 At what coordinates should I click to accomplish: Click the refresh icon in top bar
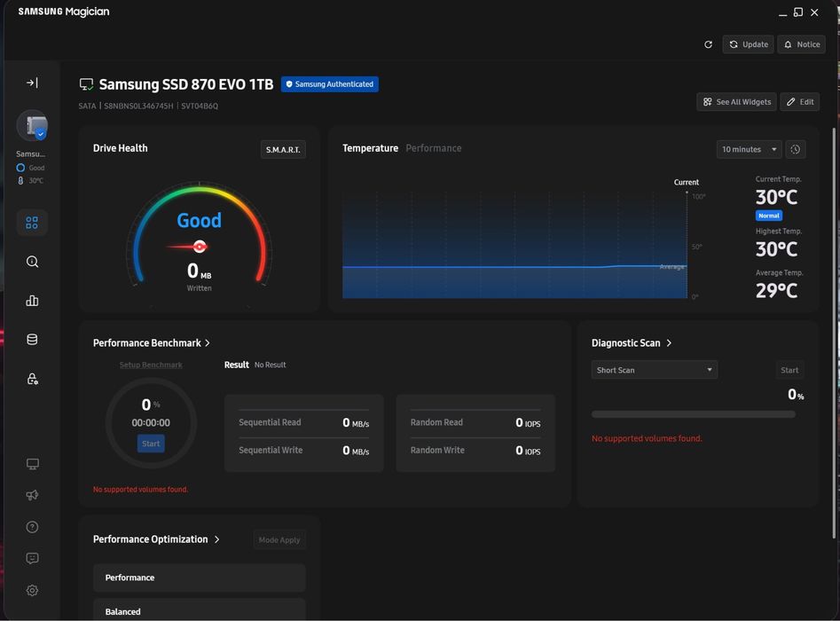click(x=708, y=44)
